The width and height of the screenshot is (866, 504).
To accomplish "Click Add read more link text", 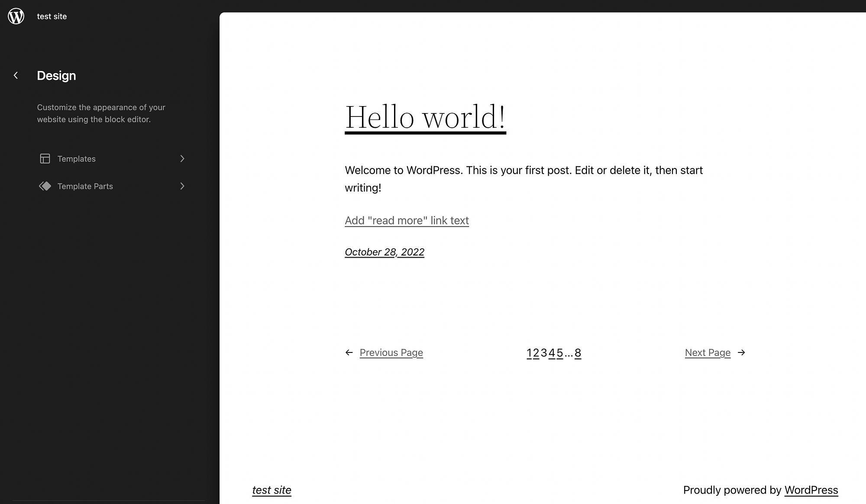I will [x=407, y=220].
